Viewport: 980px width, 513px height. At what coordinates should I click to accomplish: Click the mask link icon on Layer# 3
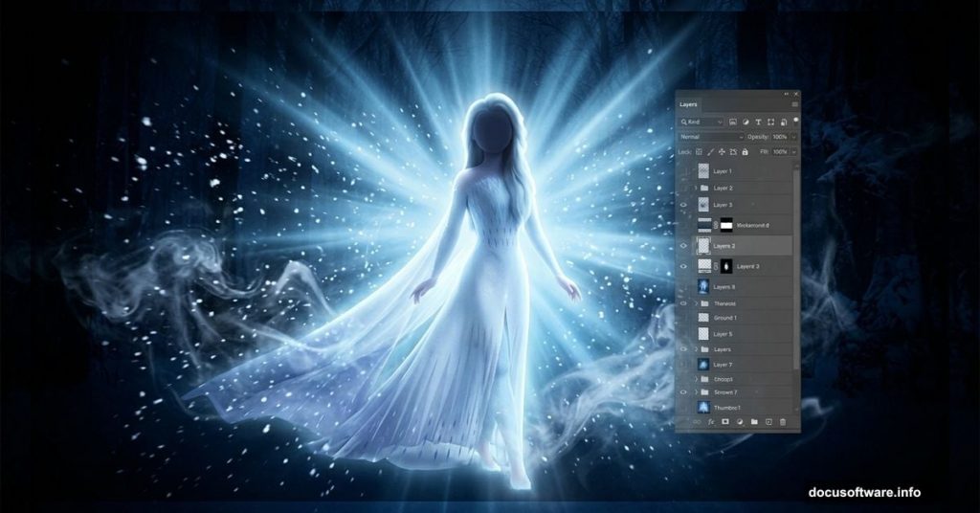[x=716, y=266]
